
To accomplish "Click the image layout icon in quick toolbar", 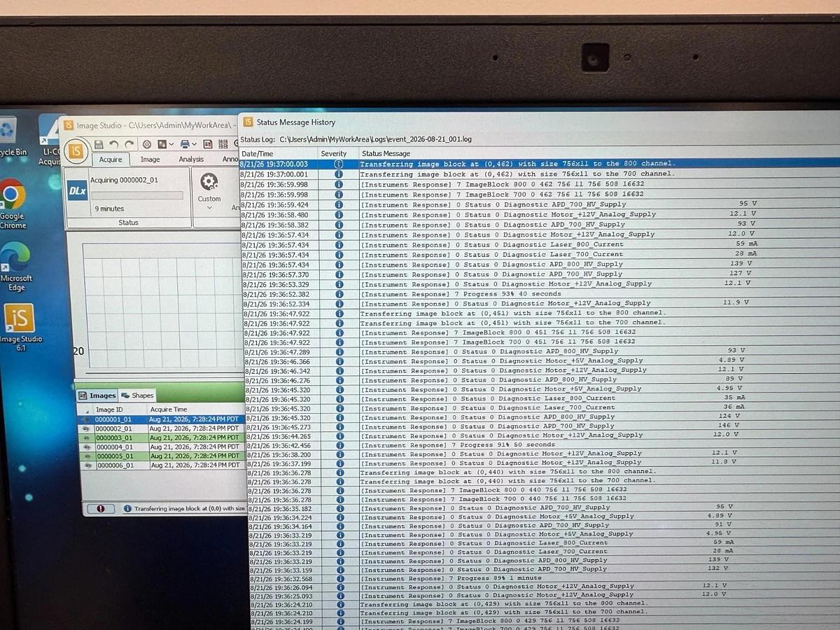I will 162,144.
